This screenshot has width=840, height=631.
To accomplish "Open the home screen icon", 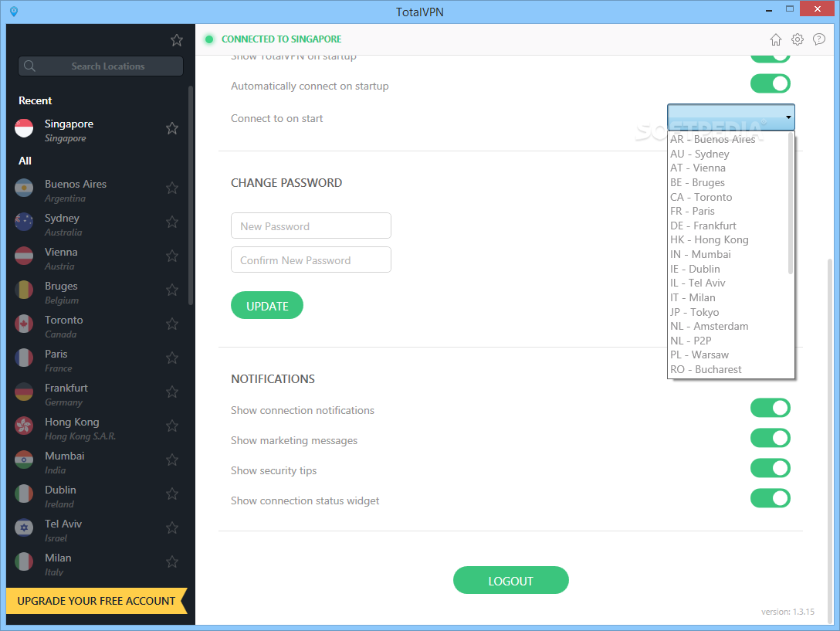I will (776, 39).
